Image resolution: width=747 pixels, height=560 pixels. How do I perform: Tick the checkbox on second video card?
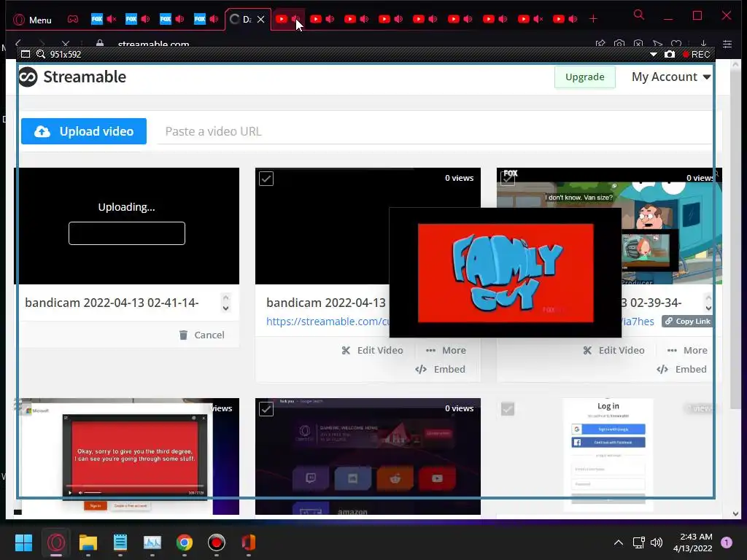click(266, 179)
